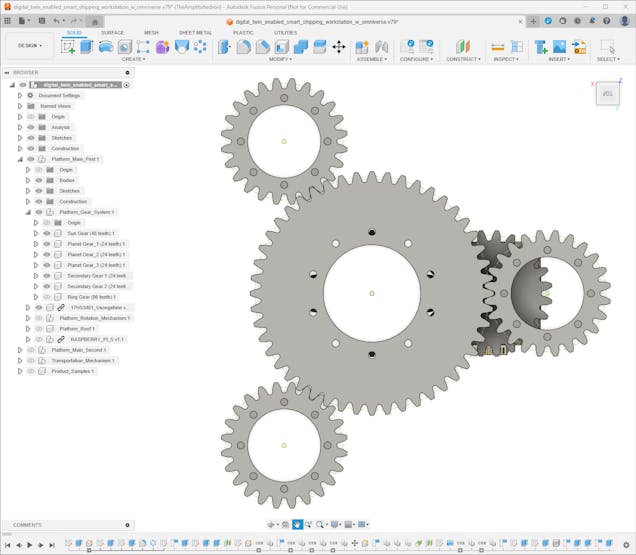Open the Modify menu
This screenshot has height=555, width=636.
tap(281, 59)
